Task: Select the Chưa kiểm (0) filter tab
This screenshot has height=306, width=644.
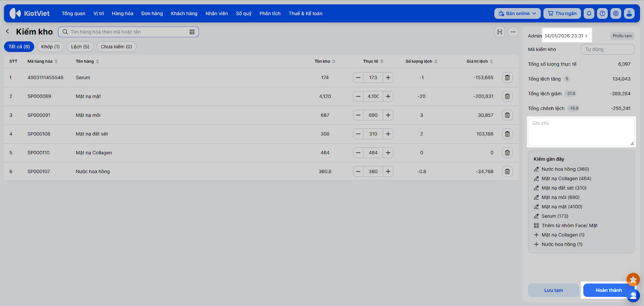Action: (116, 47)
